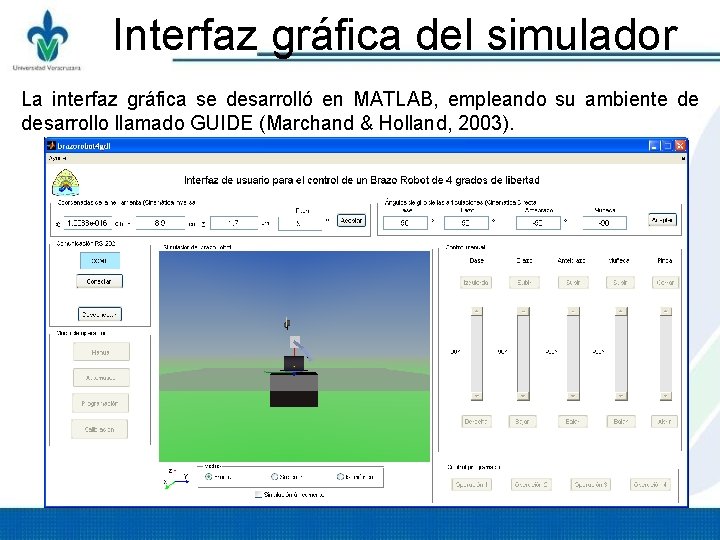Click the Brazo slider down arrow
The width and height of the screenshot is (720, 540).
[523, 396]
